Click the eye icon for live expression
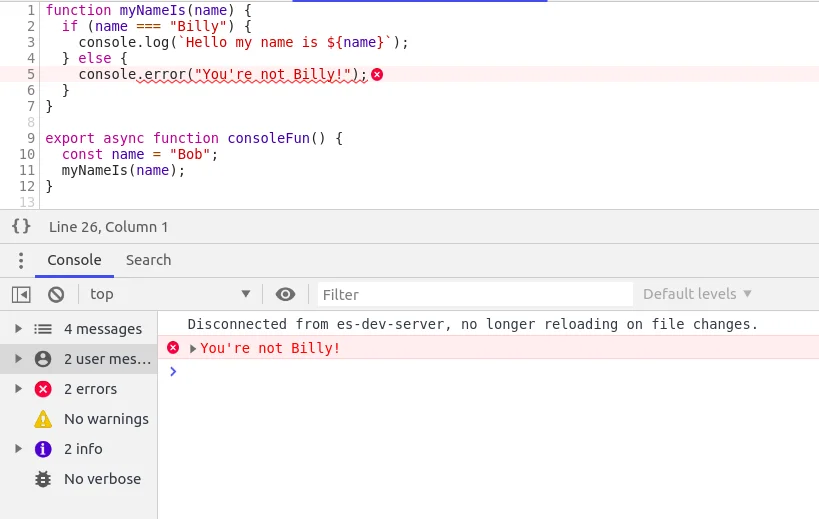The width and height of the screenshot is (819, 519). click(285, 294)
